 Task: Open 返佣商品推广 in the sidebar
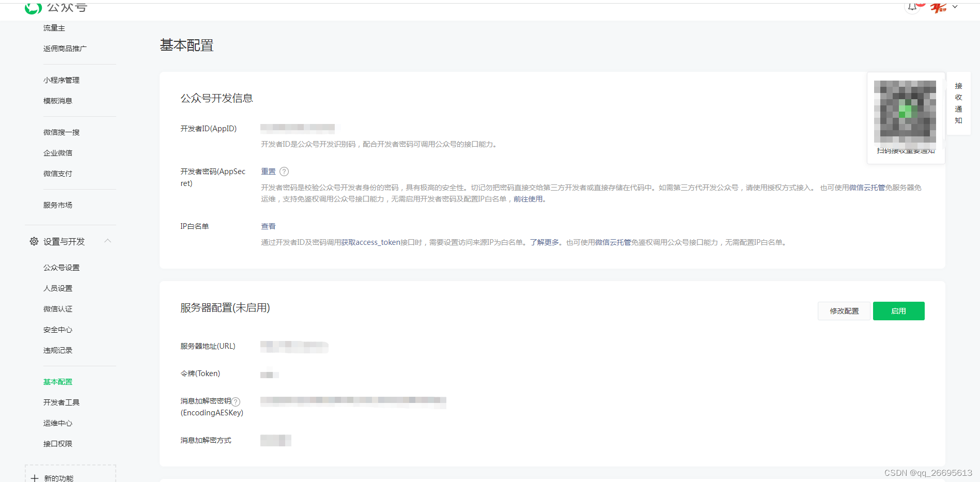(65, 49)
